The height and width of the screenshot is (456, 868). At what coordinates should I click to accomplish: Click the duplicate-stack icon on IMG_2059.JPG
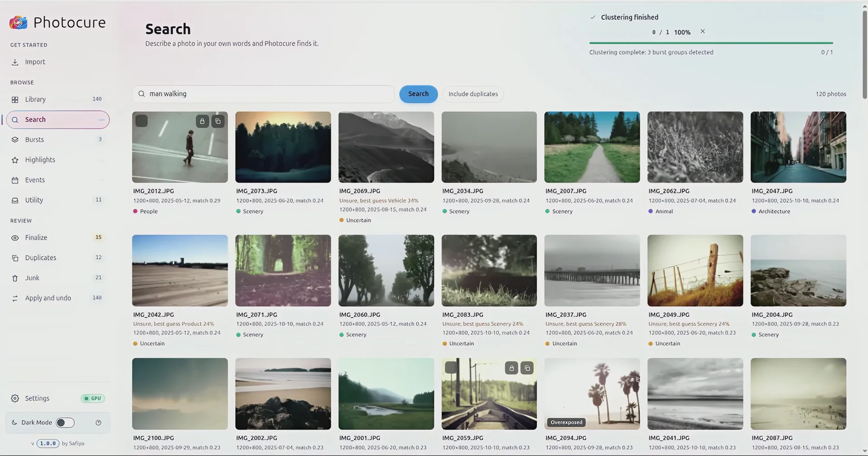coord(527,368)
